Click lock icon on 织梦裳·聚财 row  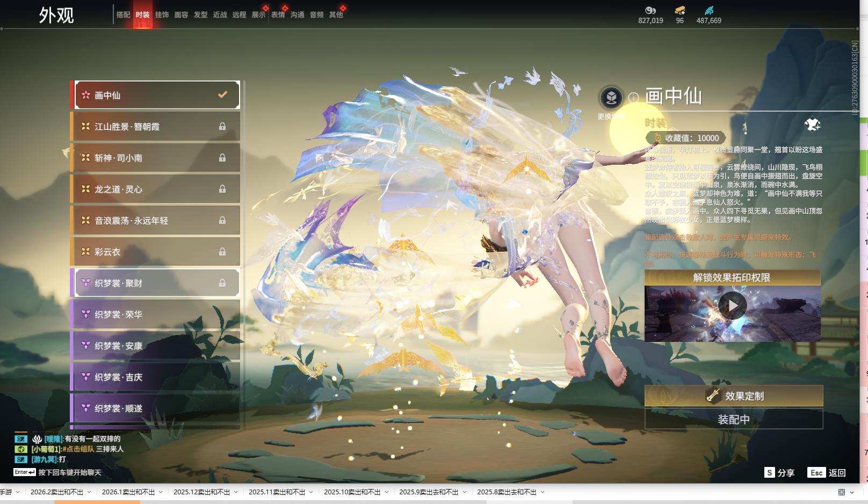(222, 283)
